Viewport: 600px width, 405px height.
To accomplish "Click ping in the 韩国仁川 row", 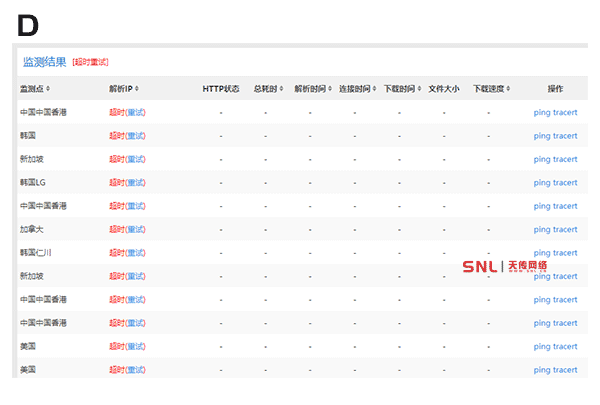I will pyautogui.click(x=542, y=253).
